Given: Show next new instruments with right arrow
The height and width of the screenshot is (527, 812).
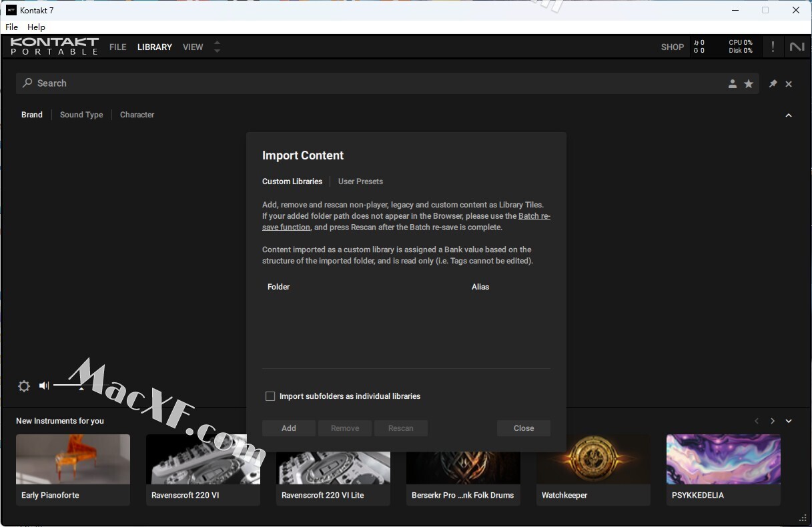Looking at the screenshot, I should [x=773, y=421].
